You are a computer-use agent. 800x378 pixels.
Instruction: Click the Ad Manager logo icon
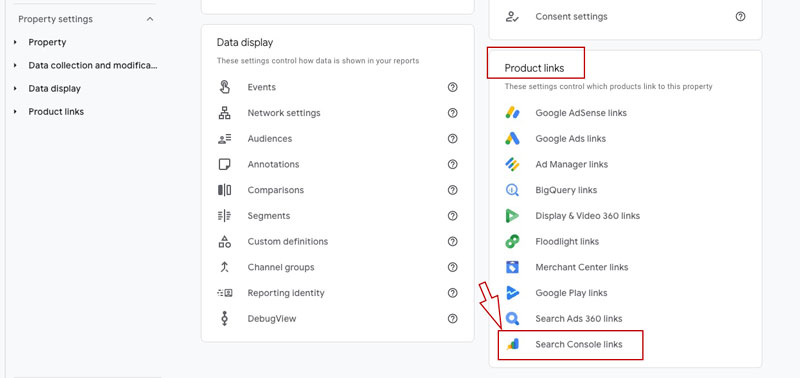point(512,164)
